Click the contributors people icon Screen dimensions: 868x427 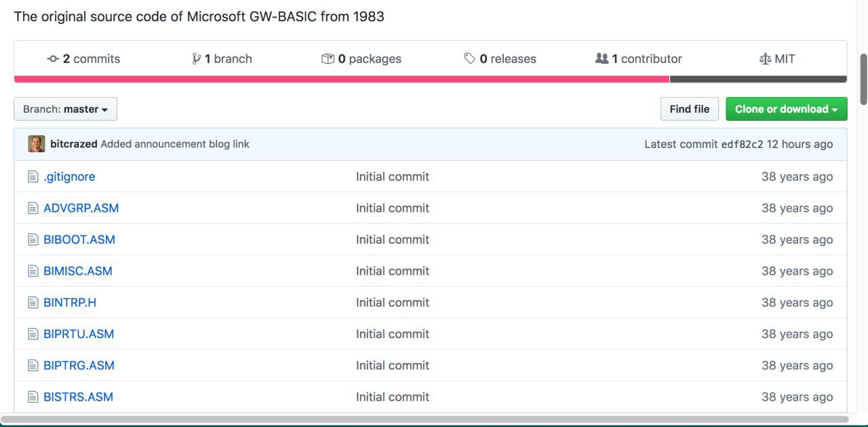click(x=601, y=59)
